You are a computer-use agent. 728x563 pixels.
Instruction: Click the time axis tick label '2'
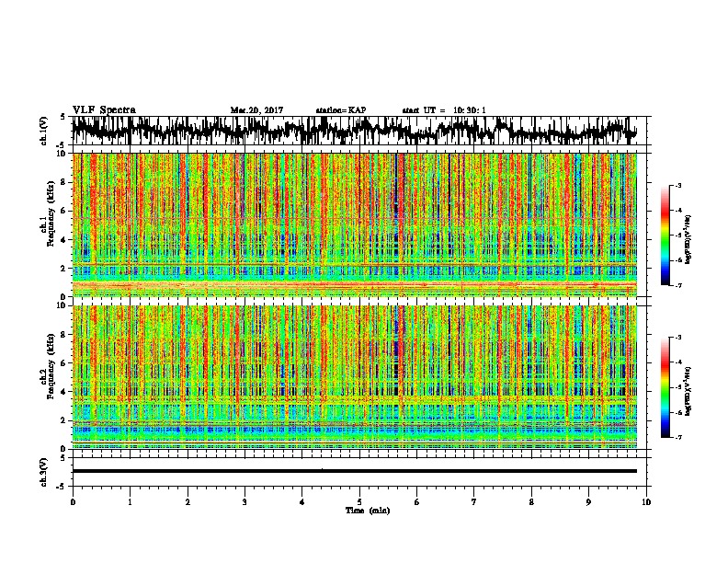(188, 502)
